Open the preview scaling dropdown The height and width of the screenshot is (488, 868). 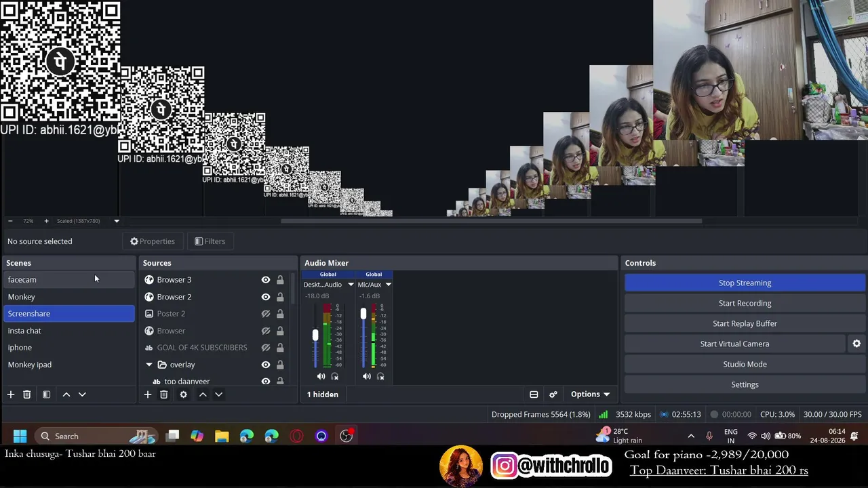tap(117, 221)
